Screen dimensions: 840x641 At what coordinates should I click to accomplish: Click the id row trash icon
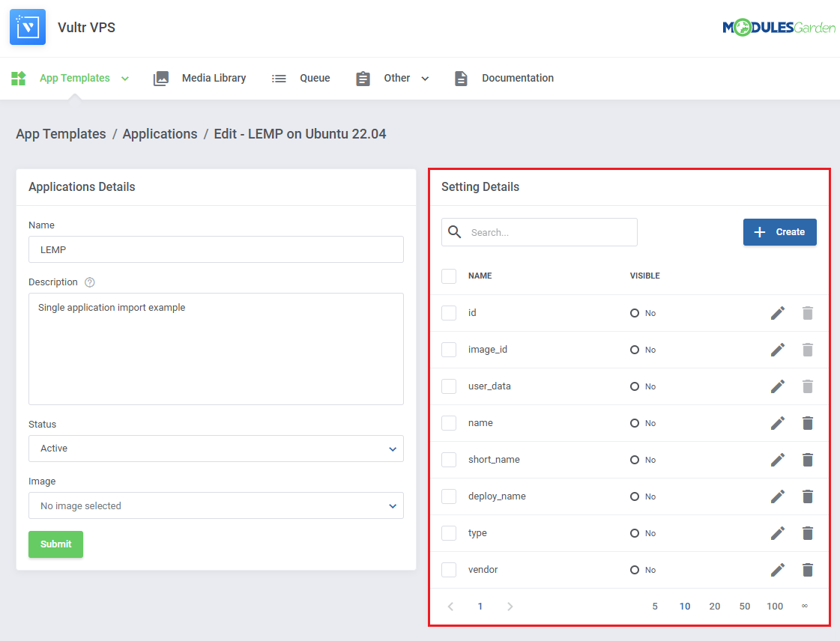(808, 313)
